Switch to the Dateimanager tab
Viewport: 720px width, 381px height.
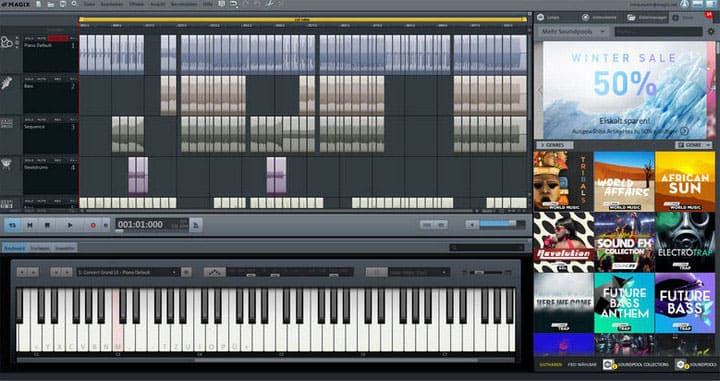click(x=646, y=17)
